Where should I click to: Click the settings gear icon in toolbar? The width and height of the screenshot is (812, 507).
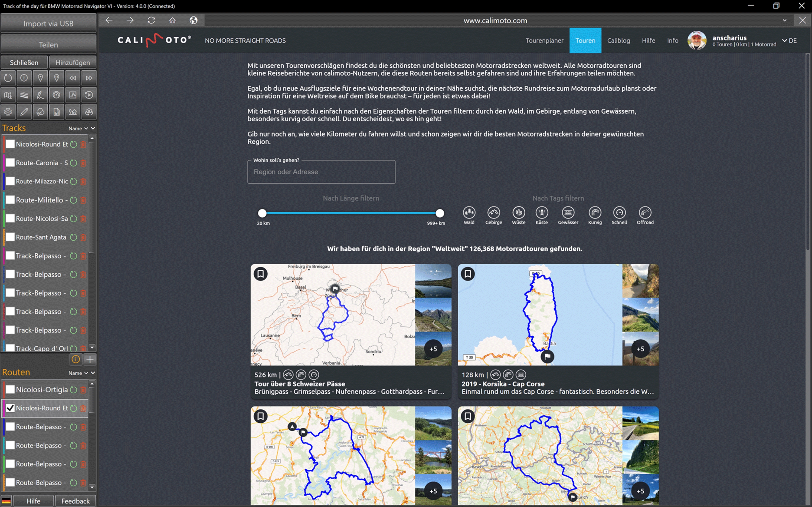pos(8,112)
